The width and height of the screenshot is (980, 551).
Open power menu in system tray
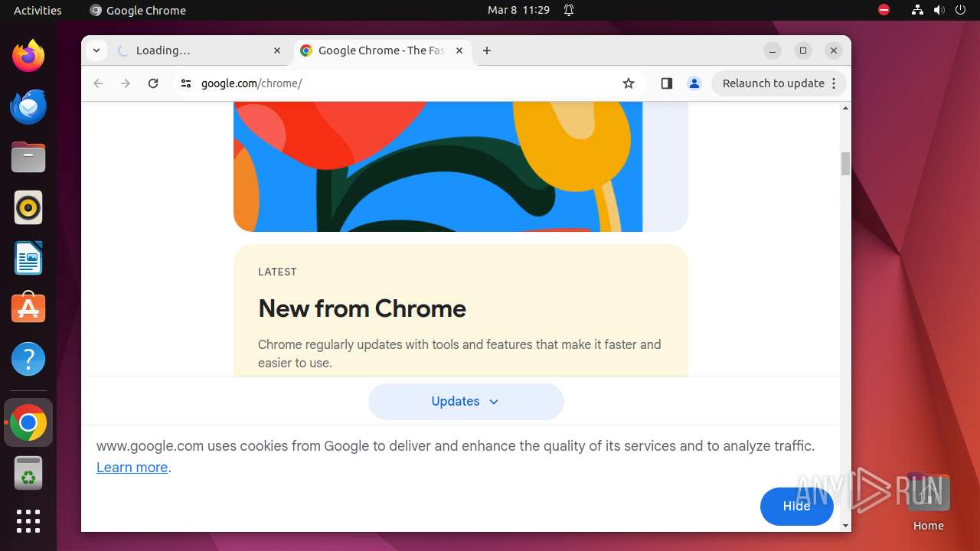coord(961,10)
